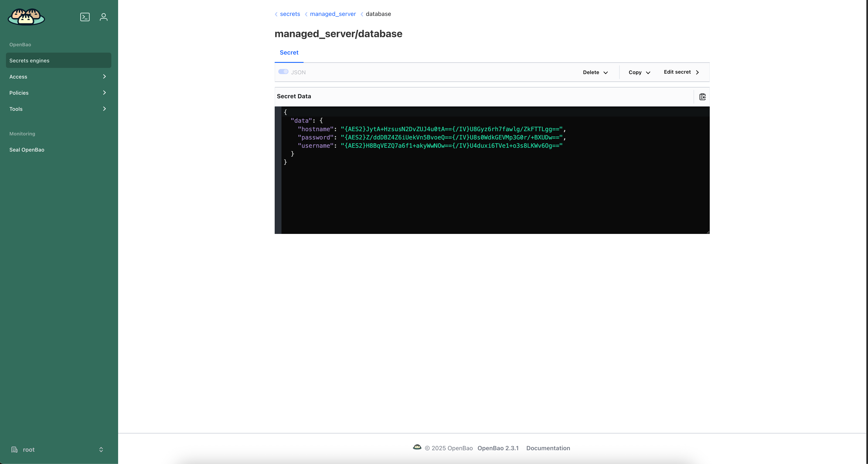
Task: Expand the Access sidebar section
Action: coord(58,77)
